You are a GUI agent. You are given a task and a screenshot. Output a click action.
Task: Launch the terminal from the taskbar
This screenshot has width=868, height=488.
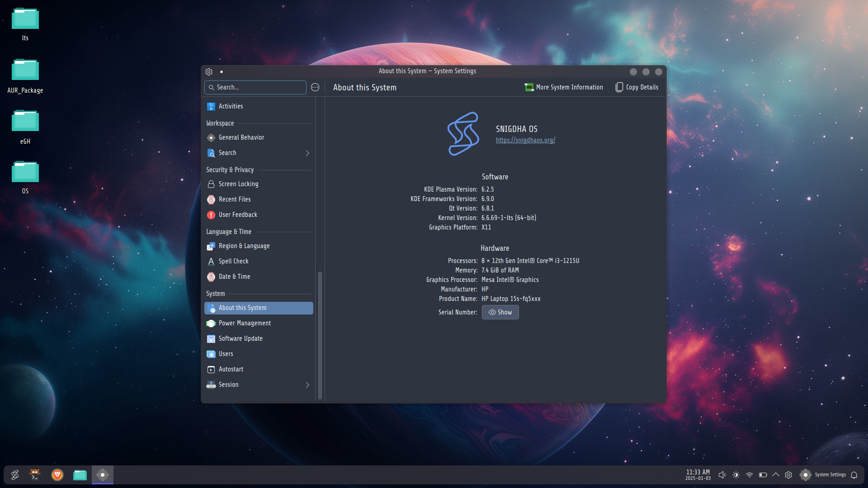pos(35,475)
